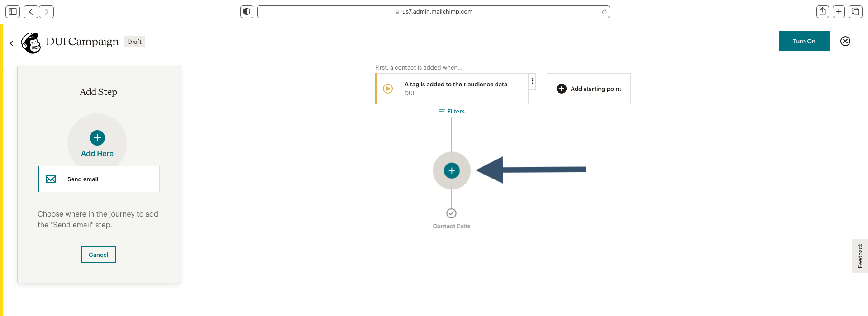The image size is (868, 316).
Task: Select the Send email step card
Action: point(99,179)
